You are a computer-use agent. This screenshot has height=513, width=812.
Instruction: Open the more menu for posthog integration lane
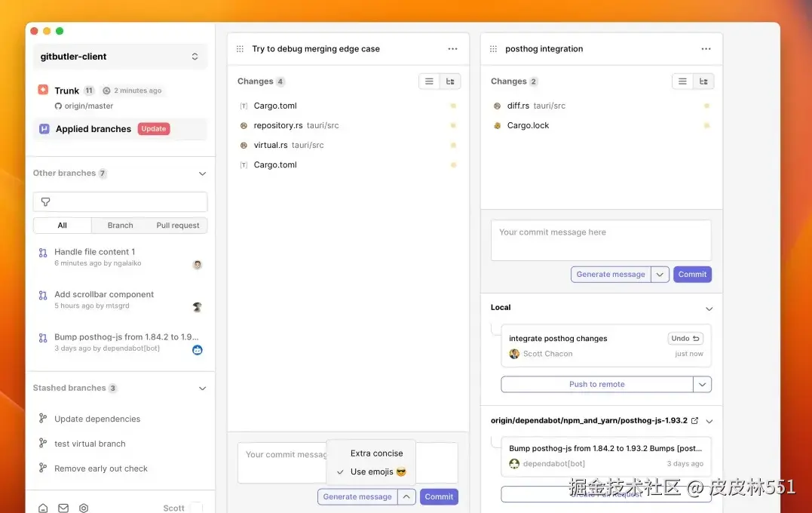(x=706, y=49)
